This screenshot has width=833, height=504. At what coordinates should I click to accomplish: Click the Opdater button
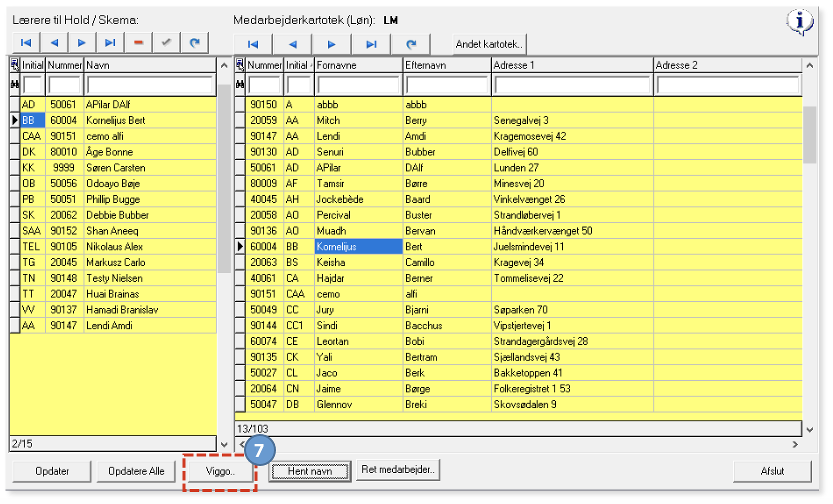coord(52,471)
